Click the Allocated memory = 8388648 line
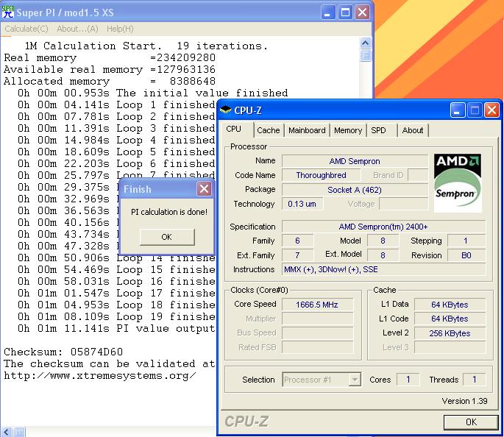Viewport: 504px width, 437px height. 110,82
